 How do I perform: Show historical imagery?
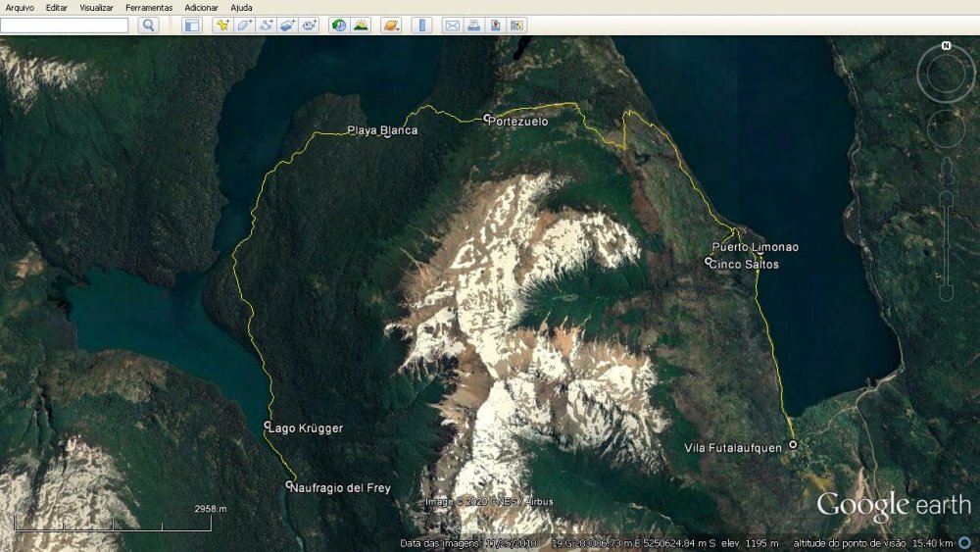point(339,25)
